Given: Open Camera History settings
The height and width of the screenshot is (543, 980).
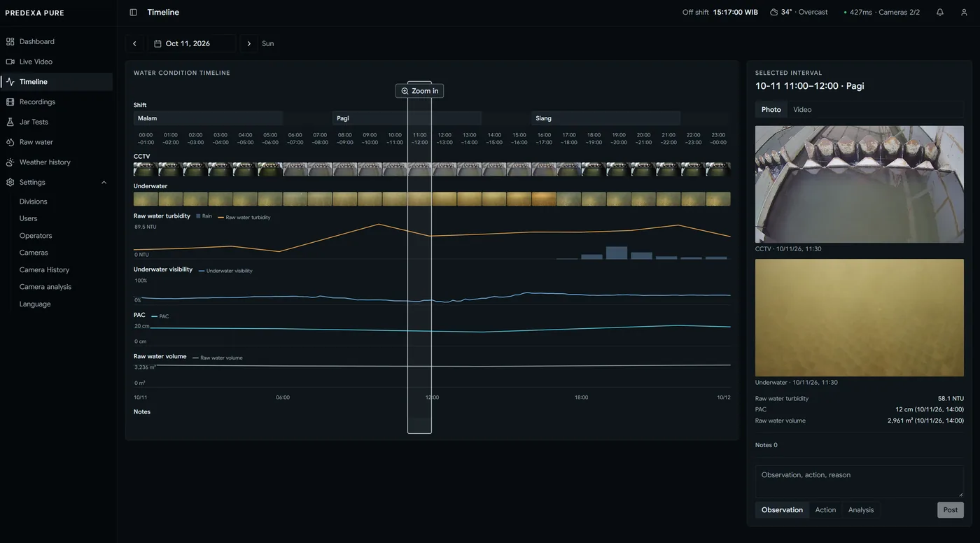Looking at the screenshot, I should (x=44, y=270).
